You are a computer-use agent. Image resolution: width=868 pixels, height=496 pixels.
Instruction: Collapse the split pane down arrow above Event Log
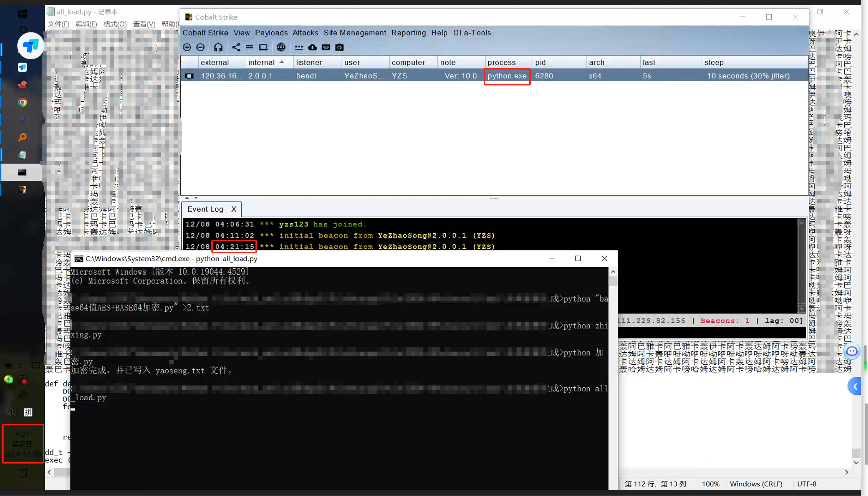[196, 198]
